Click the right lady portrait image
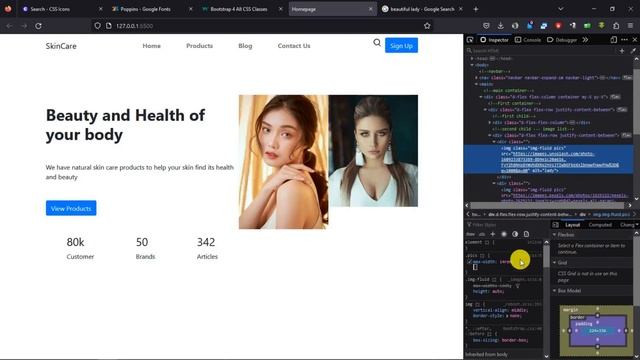 (x=373, y=151)
